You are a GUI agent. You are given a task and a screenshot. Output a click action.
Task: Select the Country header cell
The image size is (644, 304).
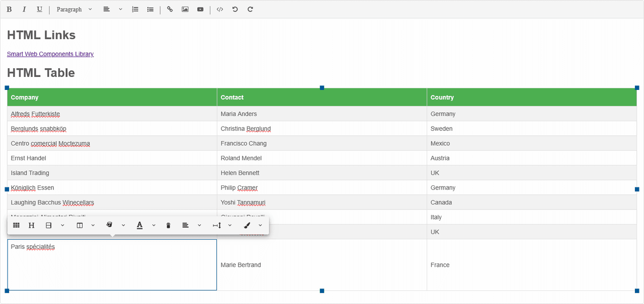pyautogui.click(x=532, y=97)
